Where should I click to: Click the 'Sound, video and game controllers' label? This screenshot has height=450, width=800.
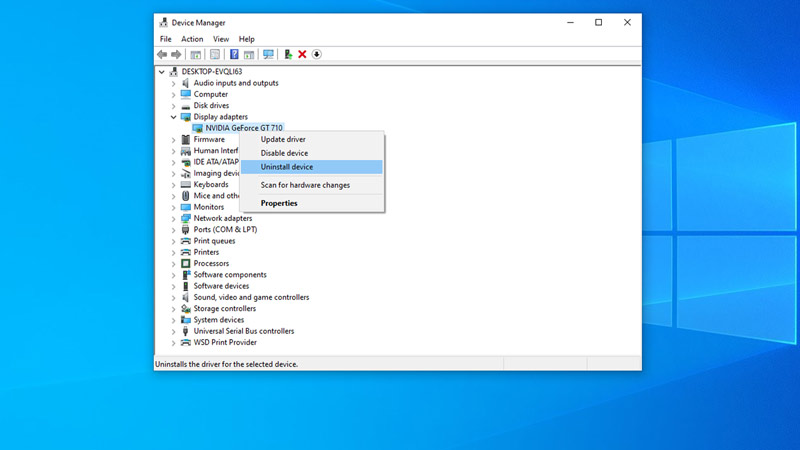point(251,297)
